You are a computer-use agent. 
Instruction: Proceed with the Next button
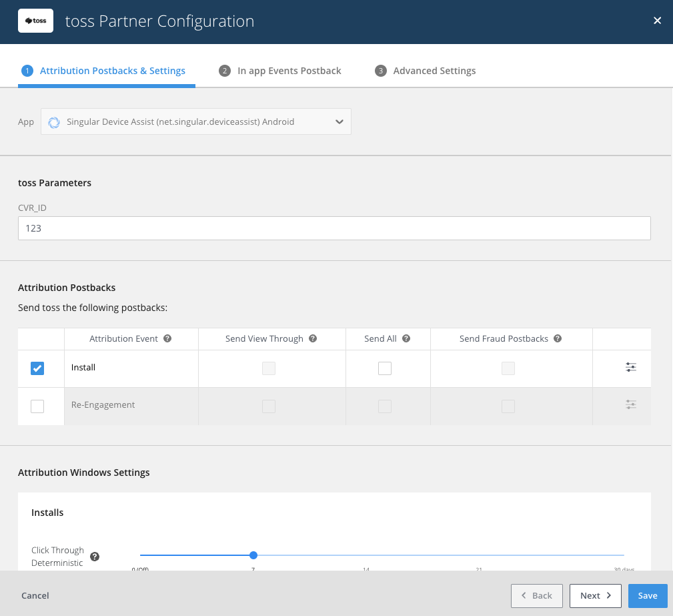[596, 596]
